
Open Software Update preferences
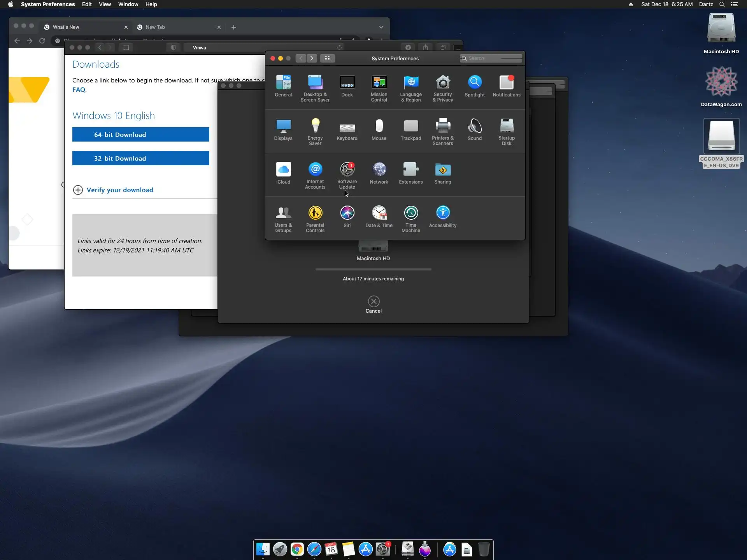click(347, 170)
